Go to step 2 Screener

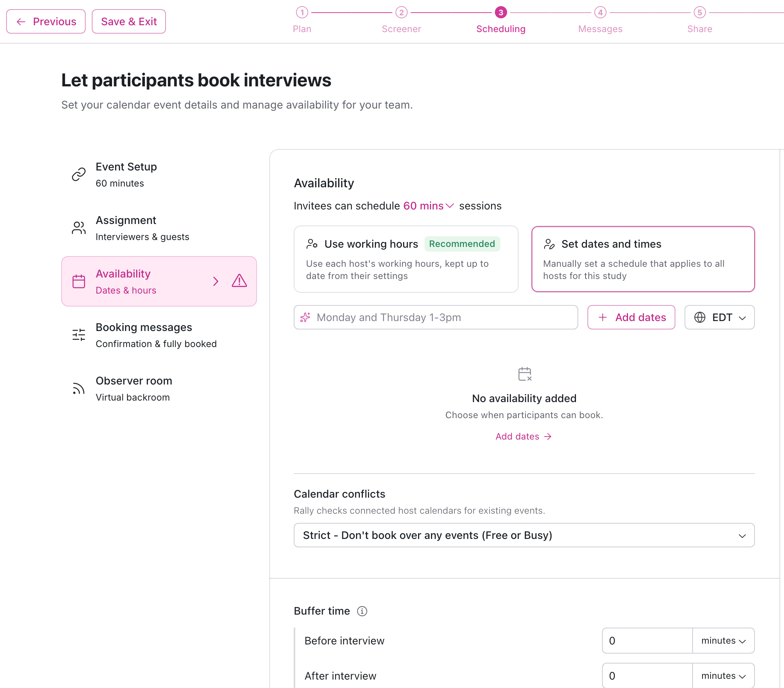click(x=401, y=21)
